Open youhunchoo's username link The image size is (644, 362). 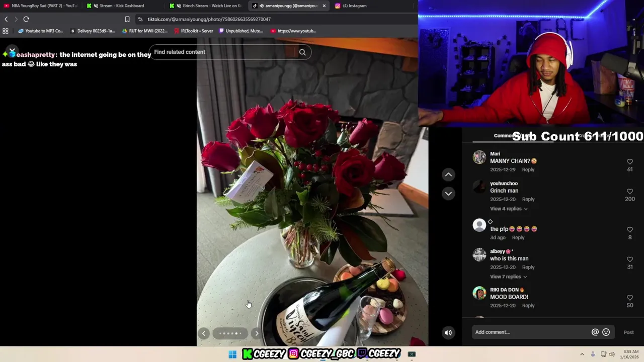(x=504, y=184)
